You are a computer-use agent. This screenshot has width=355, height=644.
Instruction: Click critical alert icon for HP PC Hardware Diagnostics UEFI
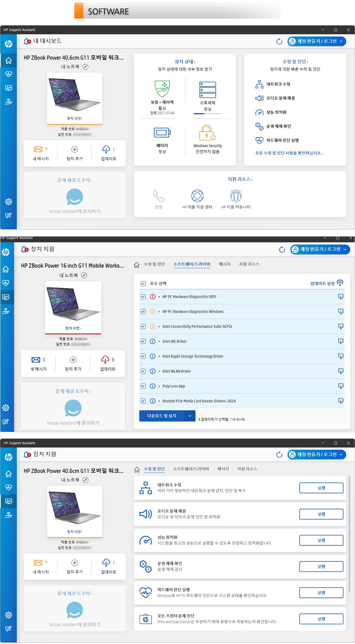point(153,296)
